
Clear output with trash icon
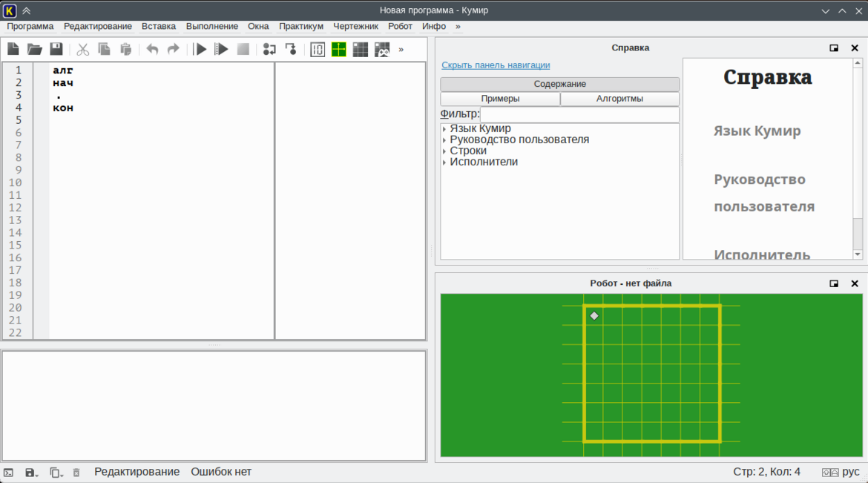tap(76, 473)
